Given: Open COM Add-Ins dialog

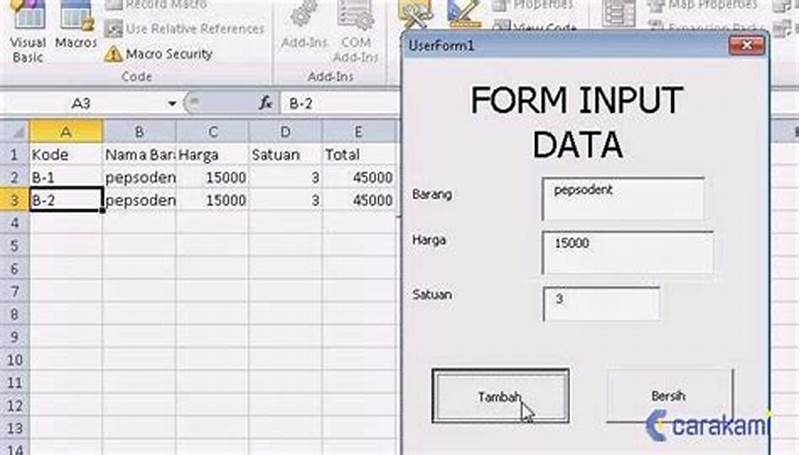Looking at the screenshot, I should tap(355, 32).
